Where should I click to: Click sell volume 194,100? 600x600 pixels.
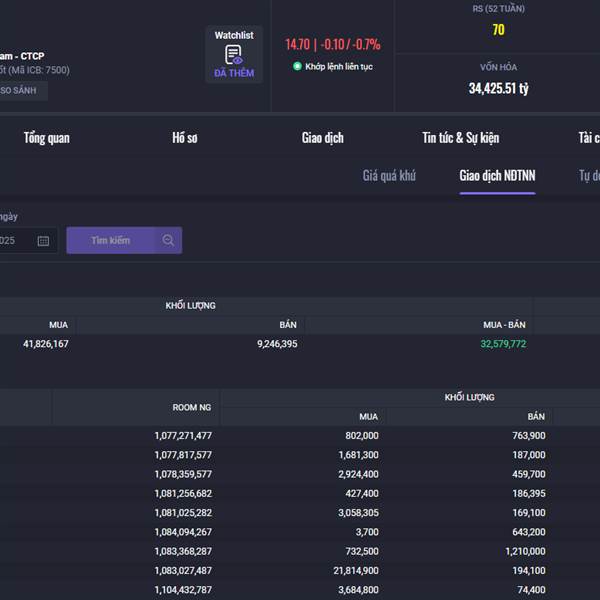[x=529, y=571]
